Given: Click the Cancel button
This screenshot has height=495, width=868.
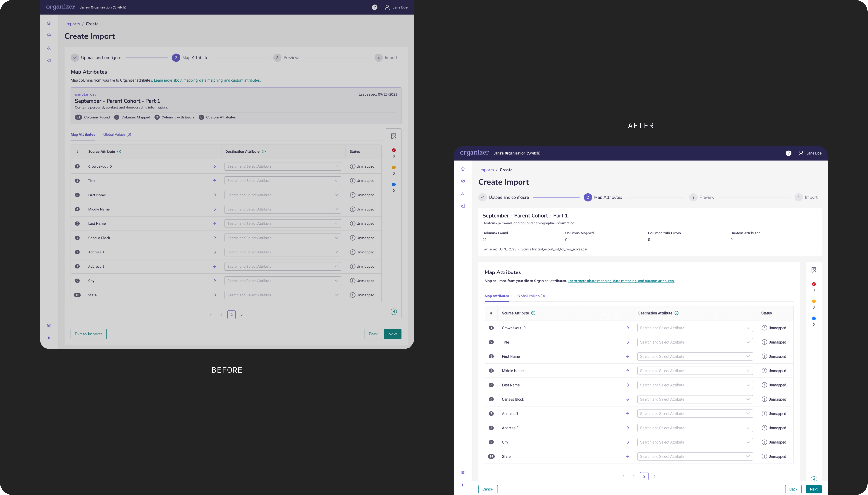Looking at the screenshot, I should (x=488, y=489).
